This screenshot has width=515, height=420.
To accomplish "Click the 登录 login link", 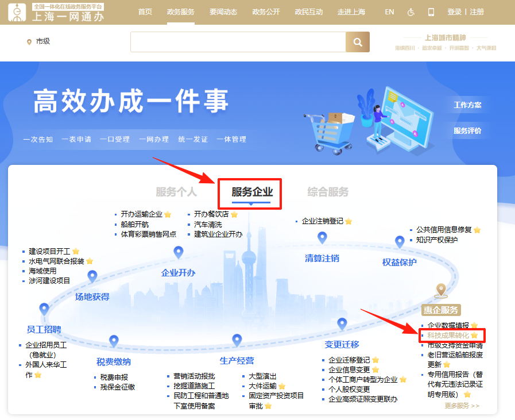I will (x=455, y=11).
